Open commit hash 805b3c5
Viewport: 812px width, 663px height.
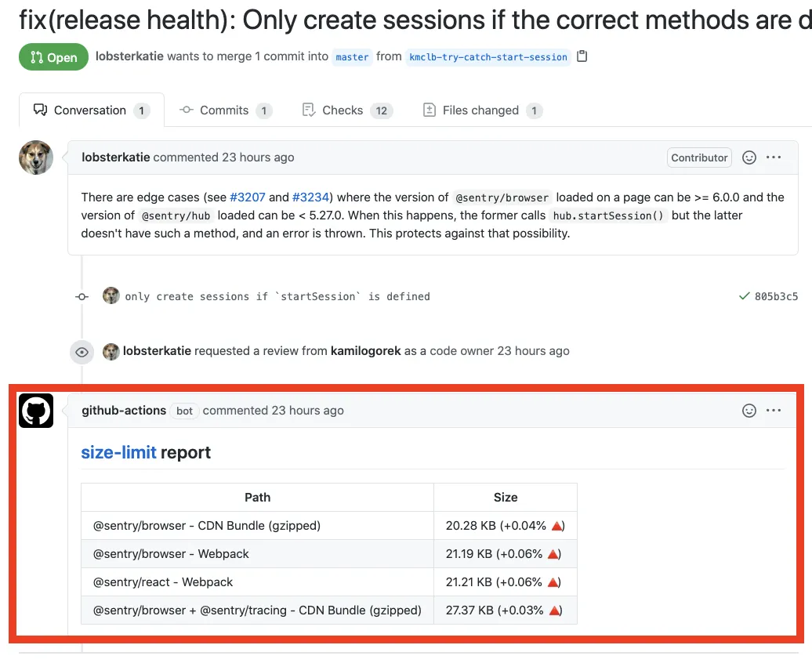(776, 296)
